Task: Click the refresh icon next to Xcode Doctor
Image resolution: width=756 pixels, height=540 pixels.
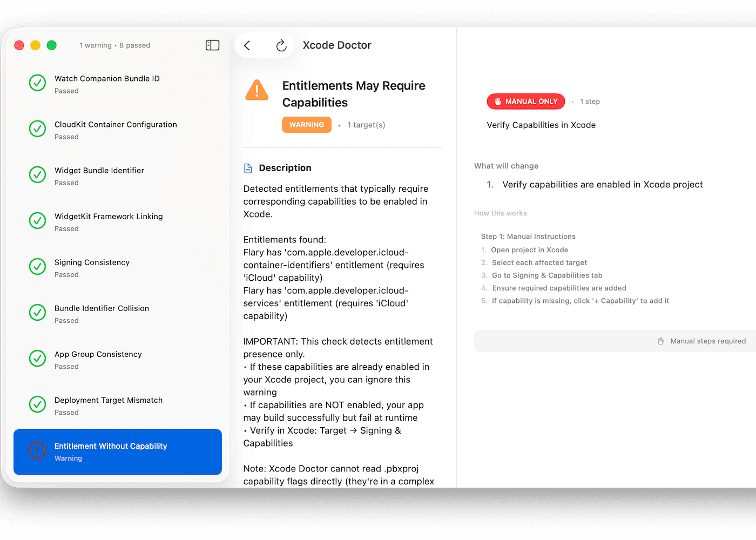Action: pos(281,45)
